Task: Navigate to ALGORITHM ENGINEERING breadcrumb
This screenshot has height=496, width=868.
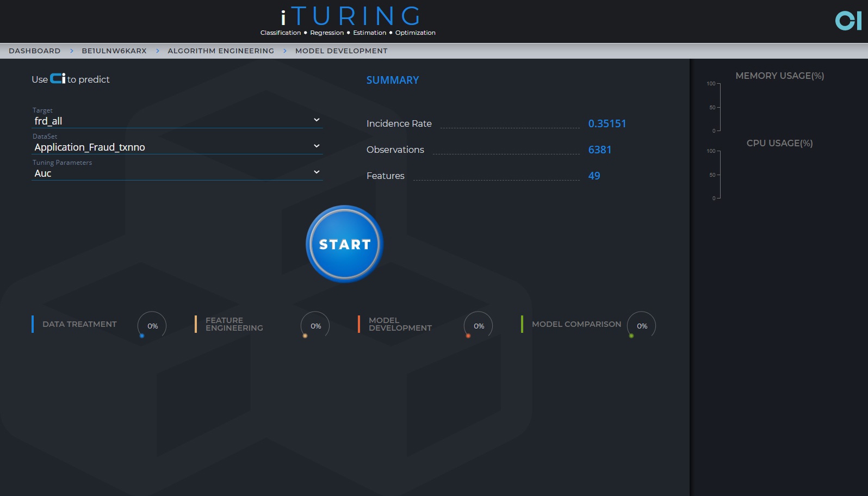Action: tap(221, 51)
